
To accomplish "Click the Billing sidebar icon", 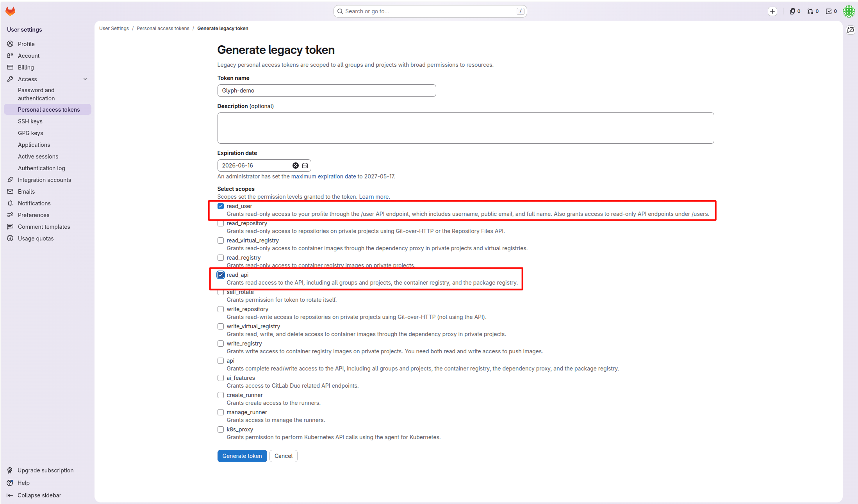I will (11, 67).
